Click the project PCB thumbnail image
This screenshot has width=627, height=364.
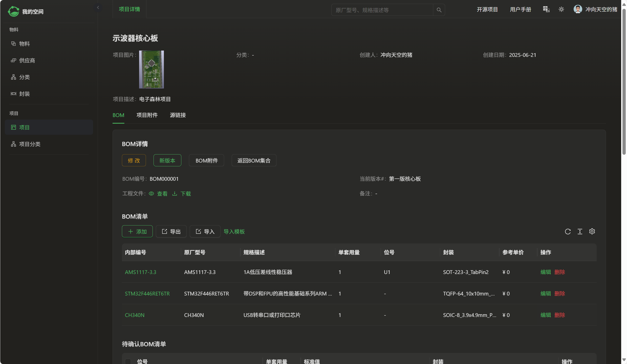click(151, 70)
